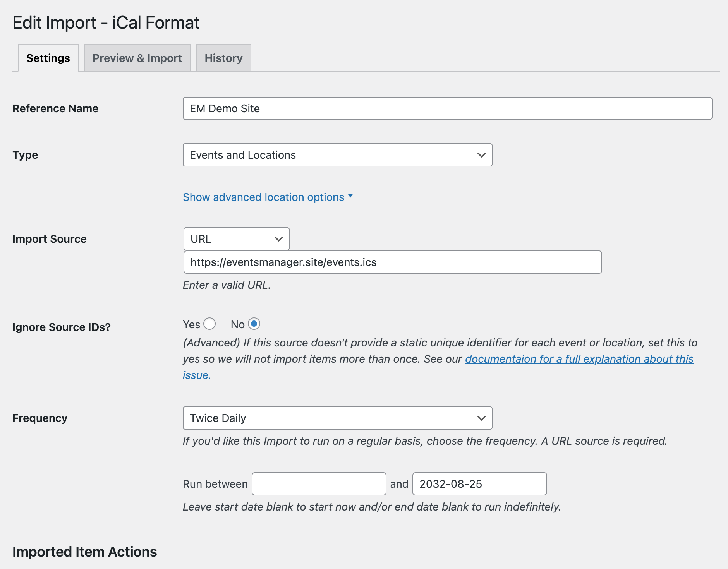
Task: Select No for Ignore Source IDs
Action: 254,324
